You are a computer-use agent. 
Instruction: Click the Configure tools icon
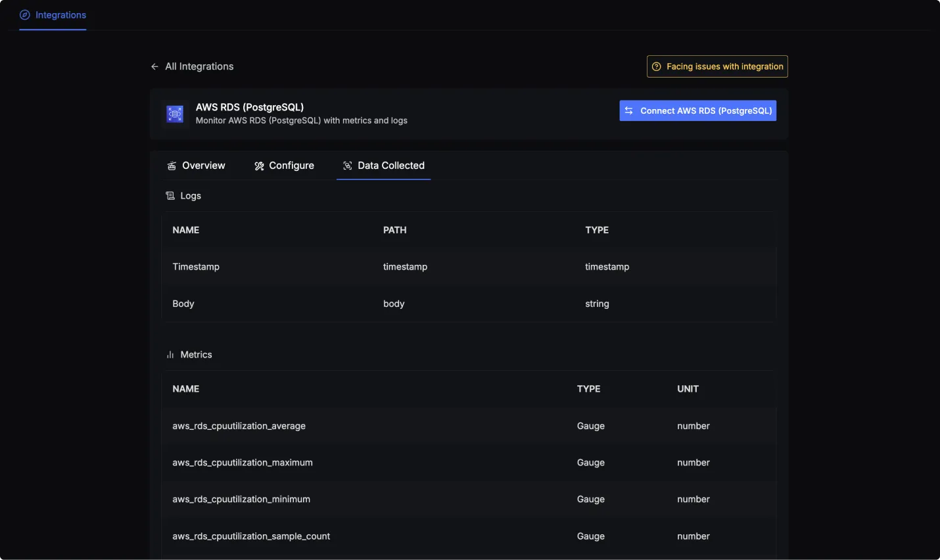tap(259, 166)
